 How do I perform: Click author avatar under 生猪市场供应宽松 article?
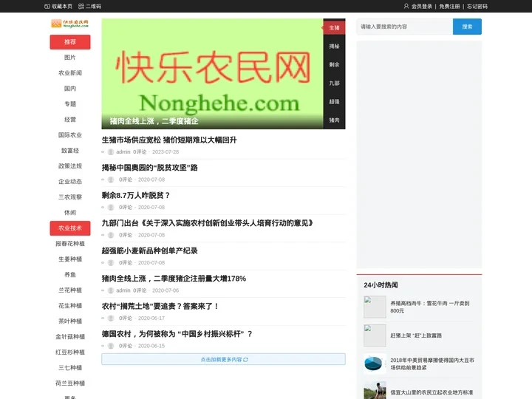[x=111, y=152]
